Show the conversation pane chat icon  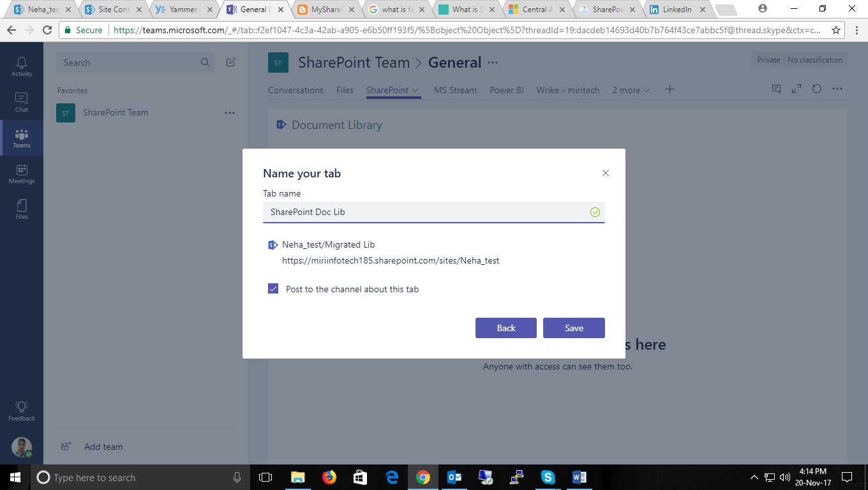pyautogui.click(x=775, y=89)
